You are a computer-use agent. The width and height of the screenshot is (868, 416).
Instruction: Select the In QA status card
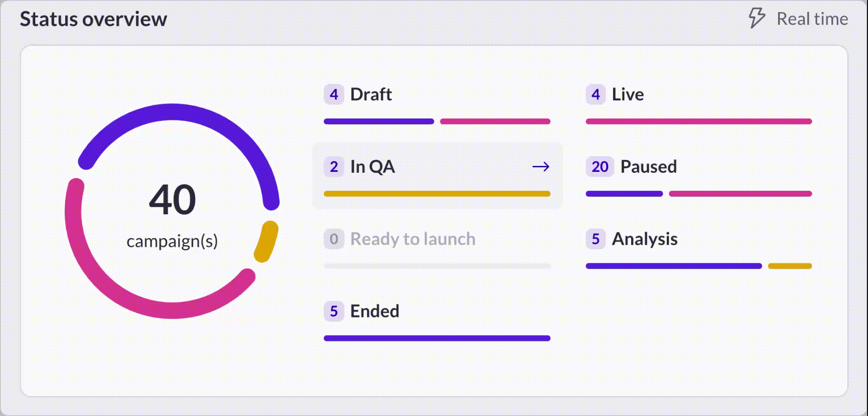437,175
